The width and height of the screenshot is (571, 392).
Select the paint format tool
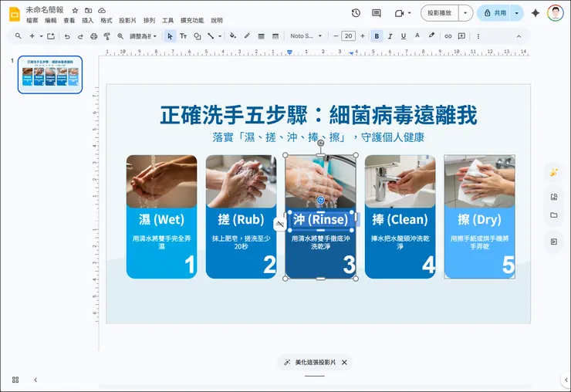(106, 36)
